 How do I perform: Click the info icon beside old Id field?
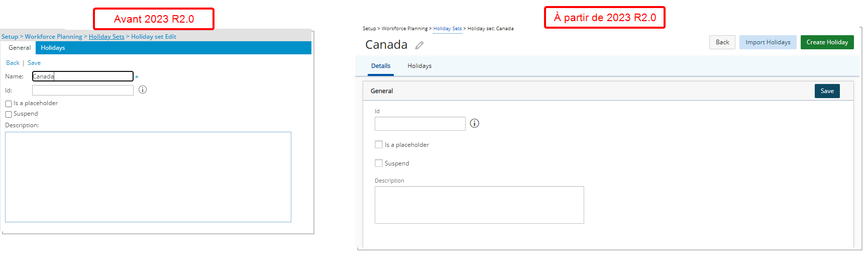click(x=143, y=90)
